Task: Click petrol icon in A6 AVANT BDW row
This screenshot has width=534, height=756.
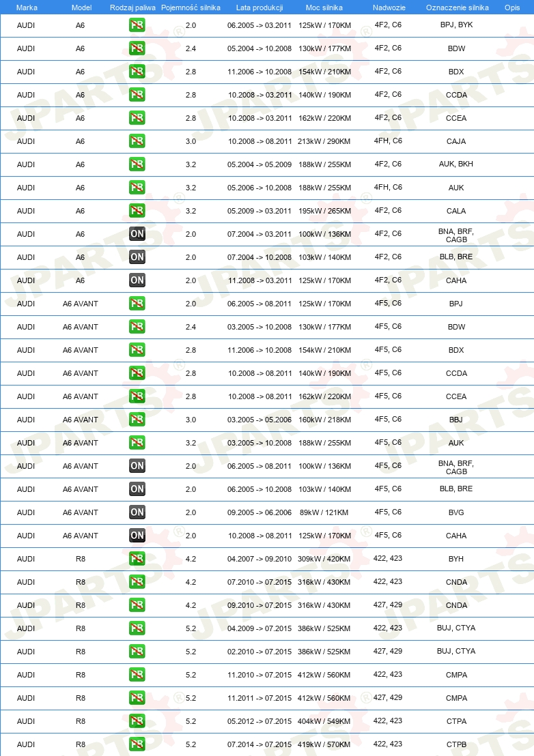Action: [137, 326]
